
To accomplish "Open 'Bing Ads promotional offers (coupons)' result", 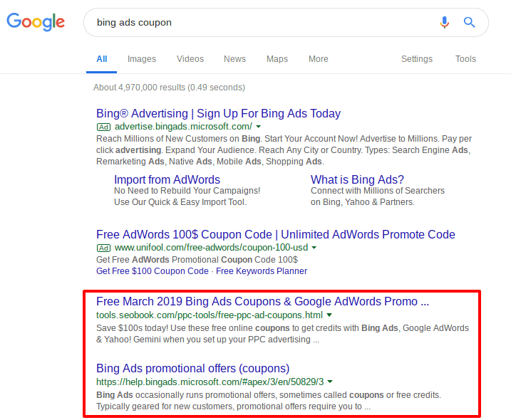I will (193, 368).
